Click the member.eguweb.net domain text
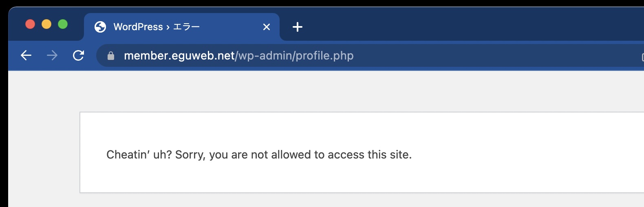 [179, 55]
